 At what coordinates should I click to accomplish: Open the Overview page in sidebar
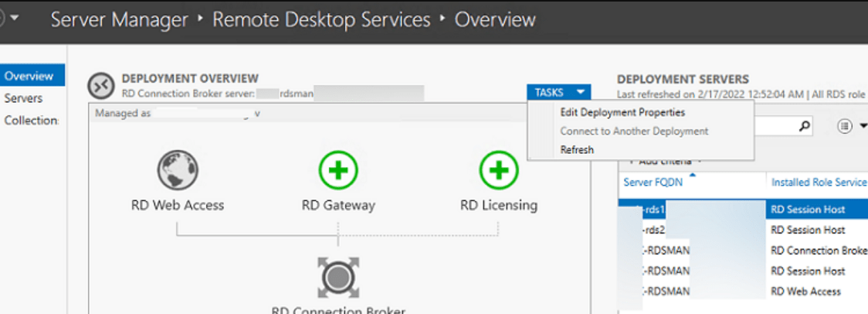[32, 76]
